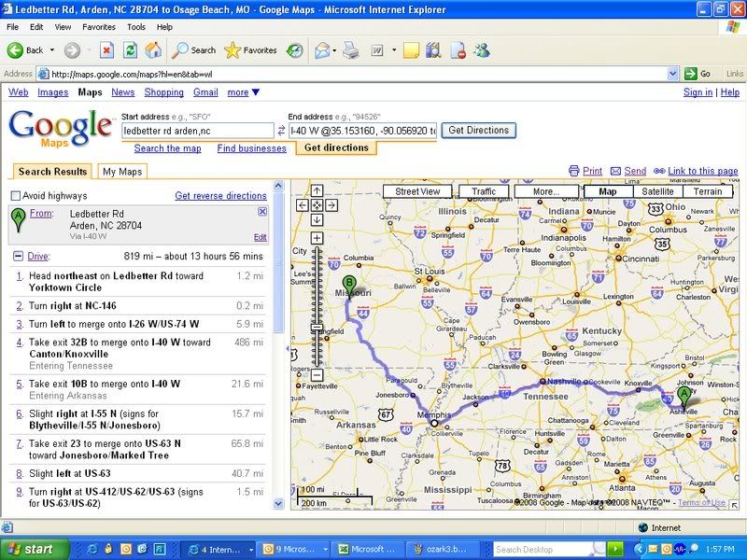Pan the map up with the arrow
Image resolution: width=747 pixels, height=560 pixels.
click(x=317, y=191)
